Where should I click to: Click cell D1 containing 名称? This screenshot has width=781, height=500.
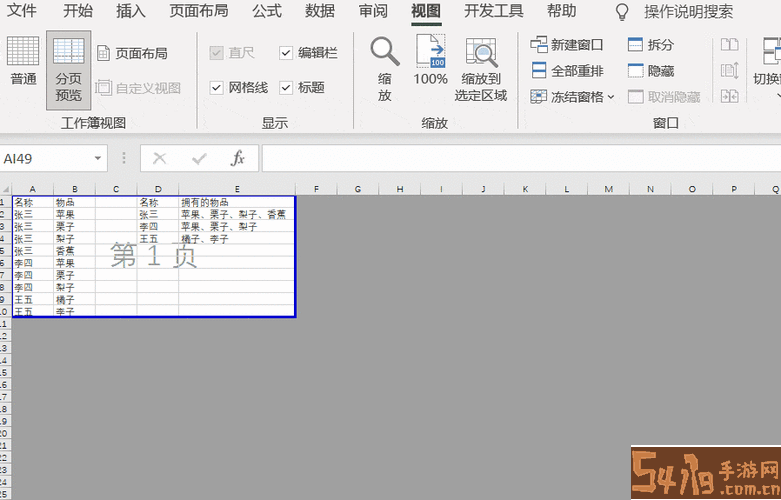pos(158,202)
